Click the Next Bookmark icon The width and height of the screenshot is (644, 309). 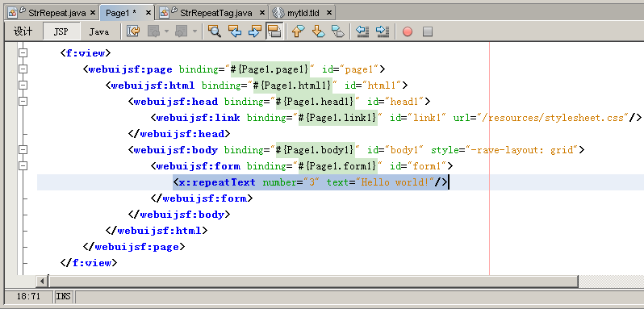[318, 31]
